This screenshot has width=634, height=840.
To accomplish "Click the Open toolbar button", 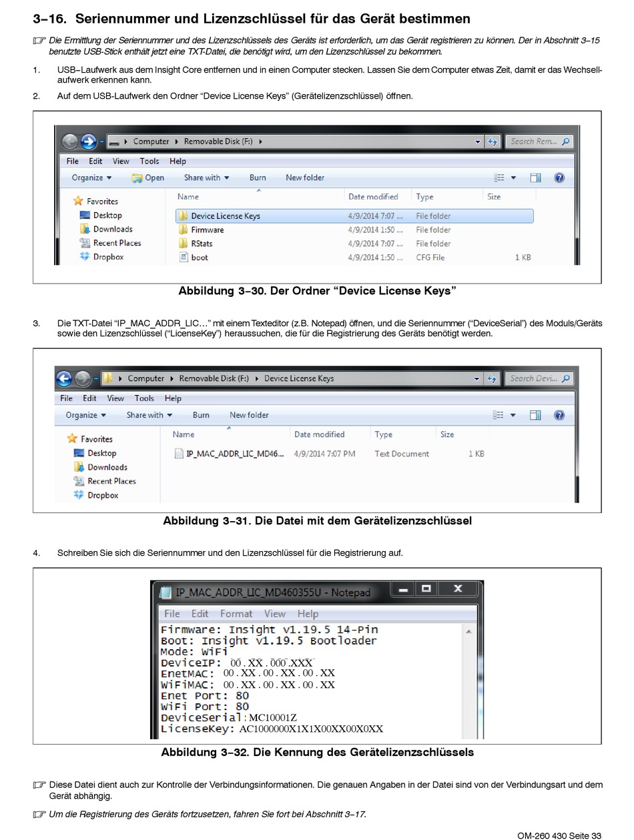I will tap(148, 177).
